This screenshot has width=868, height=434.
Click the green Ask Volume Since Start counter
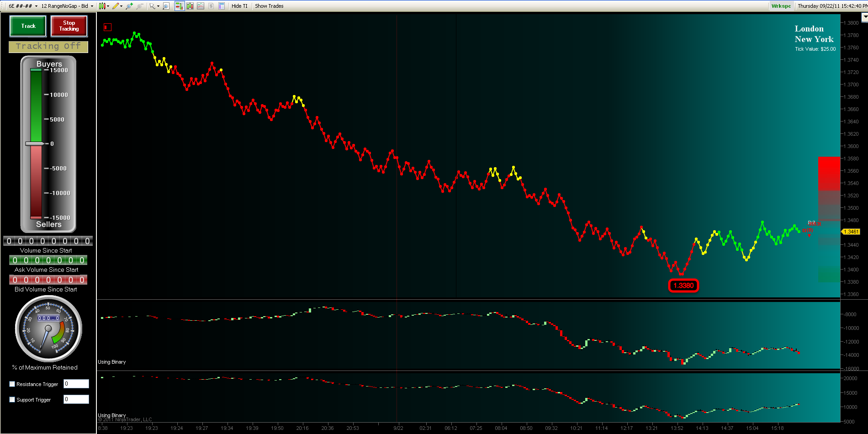(x=48, y=260)
